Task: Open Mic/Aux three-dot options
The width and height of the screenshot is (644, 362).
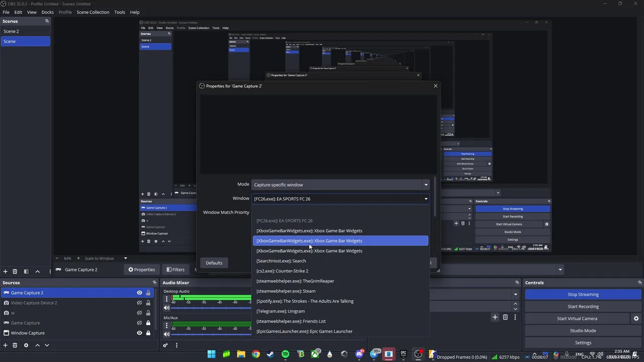Action: click(x=167, y=325)
